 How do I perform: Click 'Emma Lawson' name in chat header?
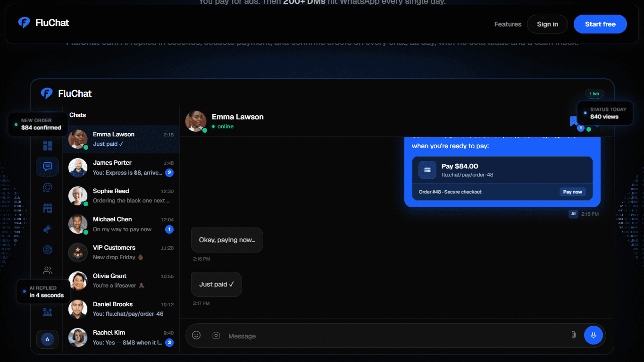[238, 117]
